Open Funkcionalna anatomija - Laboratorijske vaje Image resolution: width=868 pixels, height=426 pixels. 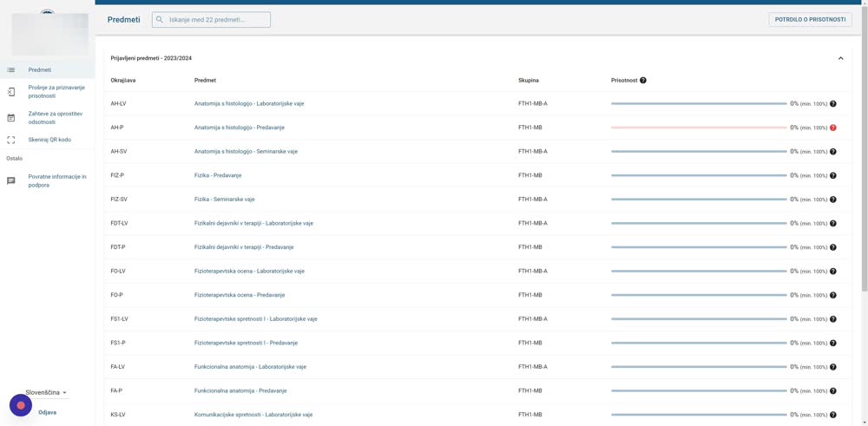click(250, 367)
